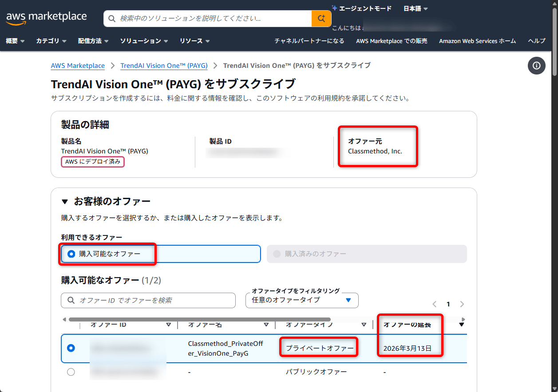Click ヘルプ in navigation bar
Screen dimensions: 558x392
point(537,41)
